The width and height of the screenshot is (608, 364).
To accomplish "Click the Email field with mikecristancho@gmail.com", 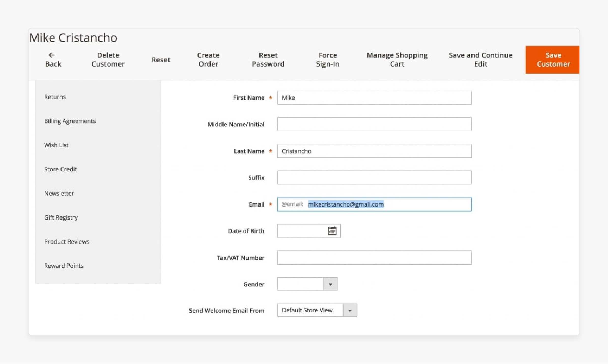I will [x=374, y=204].
